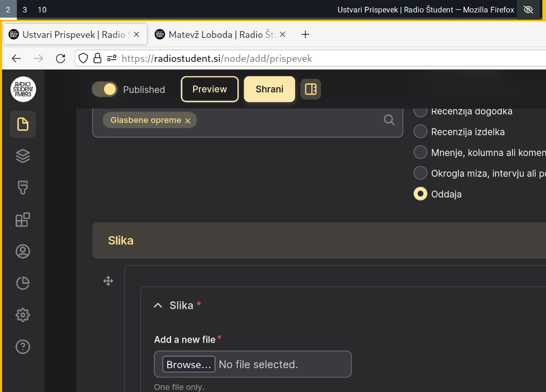Open the Reports pie chart icon

[x=23, y=283]
